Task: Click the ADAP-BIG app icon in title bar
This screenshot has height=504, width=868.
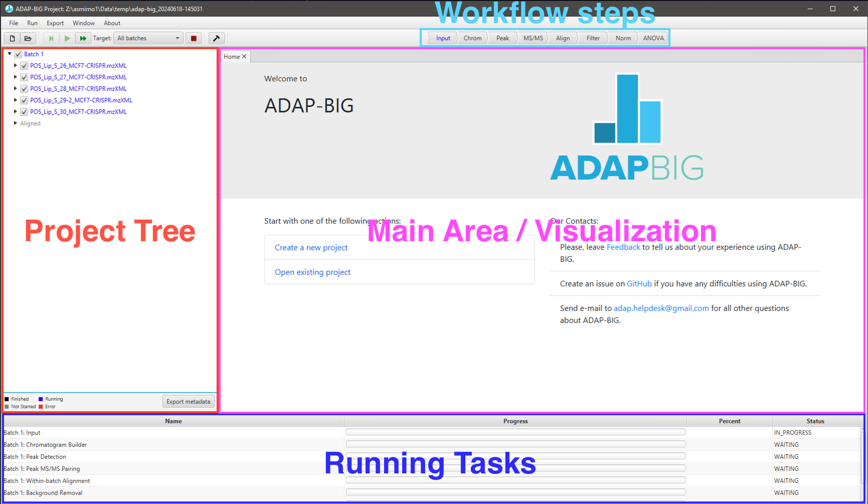Action: (9, 9)
